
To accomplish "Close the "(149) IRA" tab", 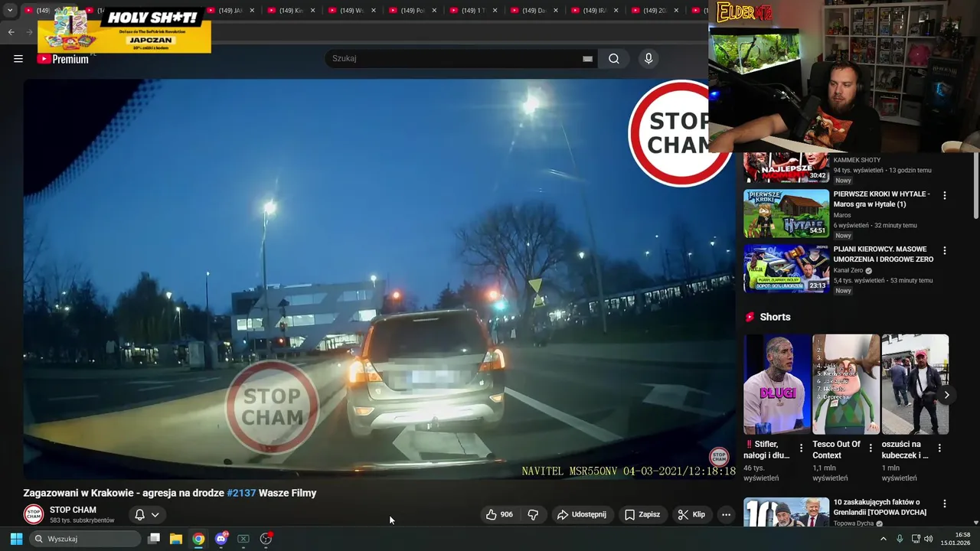I will (x=616, y=11).
